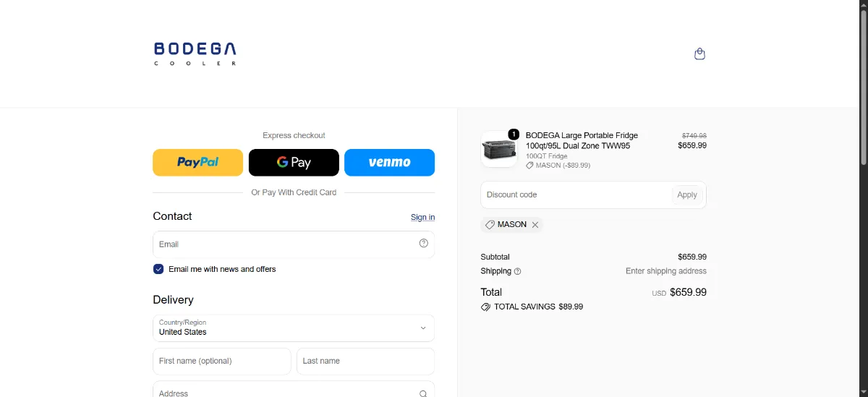Screen dimensions: 868x397
Task: Click the Bodega Cooler logo
Action: [x=195, y=54]
